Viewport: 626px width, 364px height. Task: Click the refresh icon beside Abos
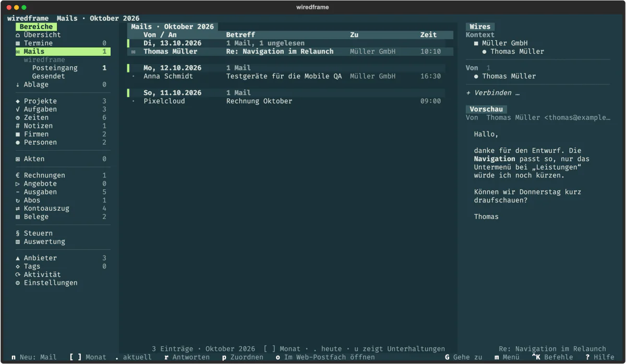pos(18,200)
